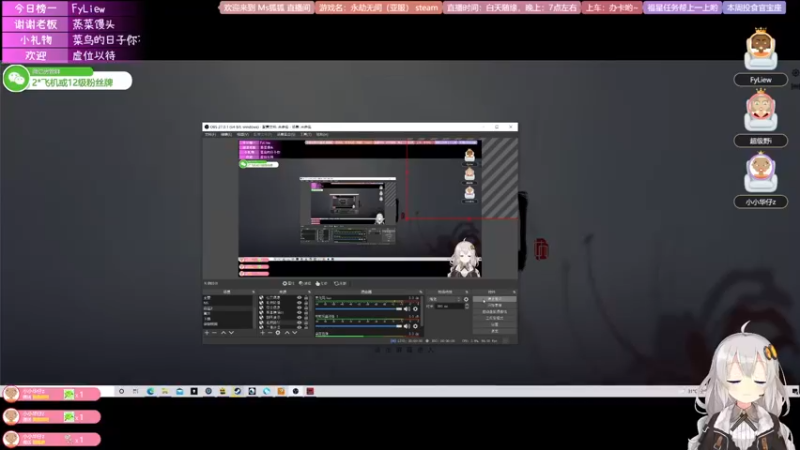Toggle lock on the top source row
The height and width of the screenshot is (450, 800).
click(306, 297)
